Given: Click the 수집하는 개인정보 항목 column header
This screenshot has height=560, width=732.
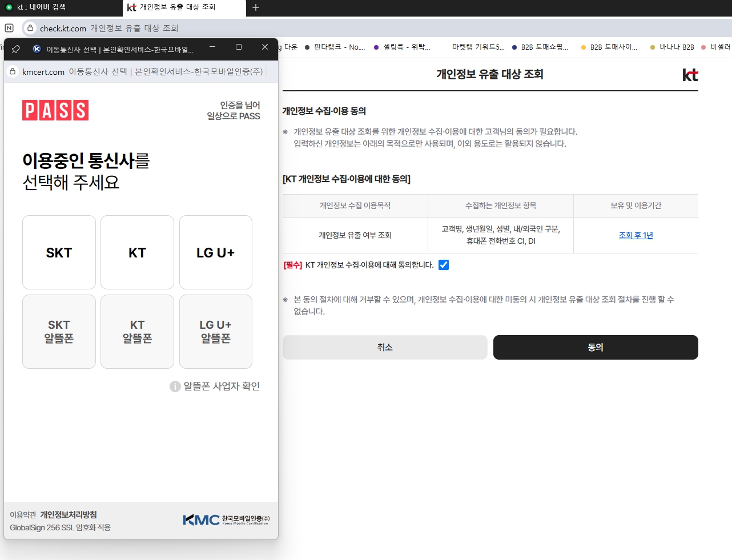Looking at the screenshot, I should point(501,206).
